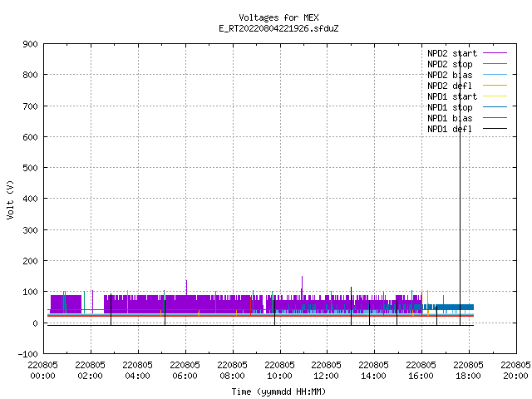
Task: Click the 'NPD2 stop' legend label
Action: tap(450, 64)
